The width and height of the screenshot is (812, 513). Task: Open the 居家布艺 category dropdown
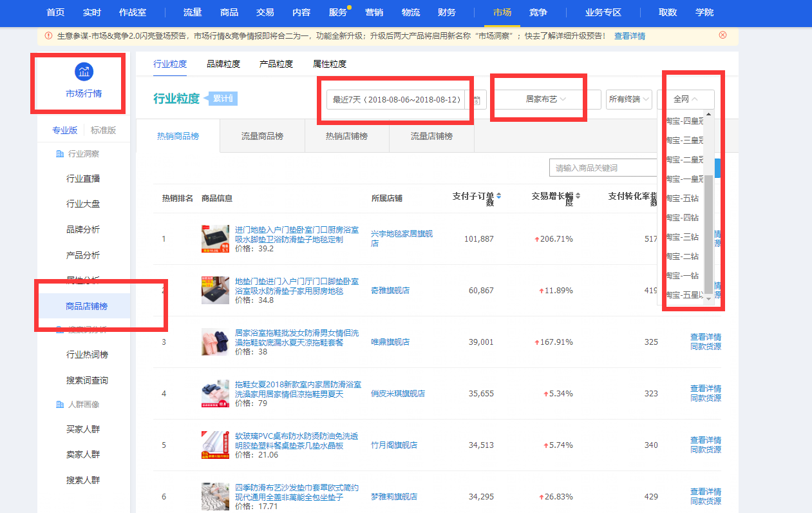click(546, 99)
